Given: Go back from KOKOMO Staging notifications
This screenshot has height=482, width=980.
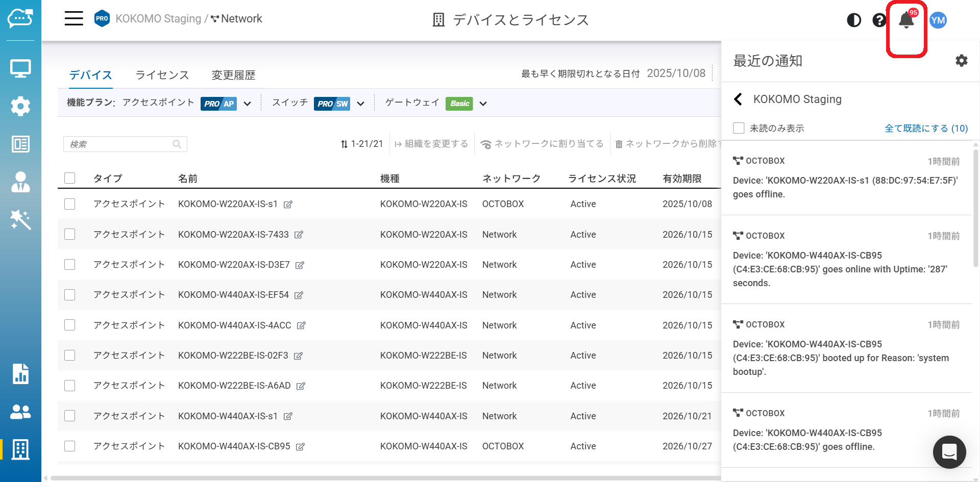Looking at the screenshot, I should click(738, 99).
